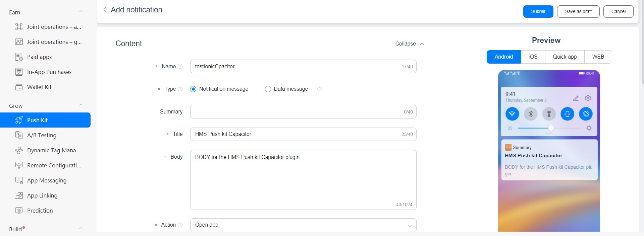The width and height of the screenshot is (644, 236).
Task: Click the Body text area
Action: pos(303,180)
